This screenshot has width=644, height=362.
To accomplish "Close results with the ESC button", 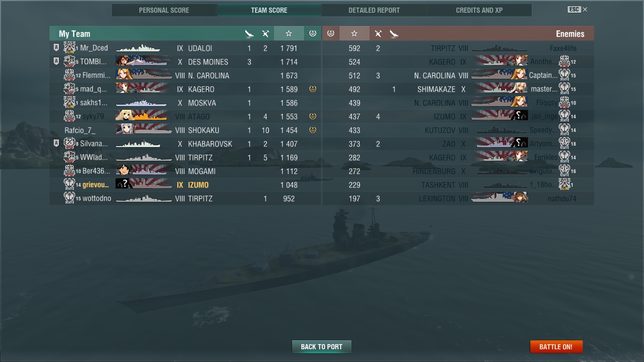I will point(578,9).
